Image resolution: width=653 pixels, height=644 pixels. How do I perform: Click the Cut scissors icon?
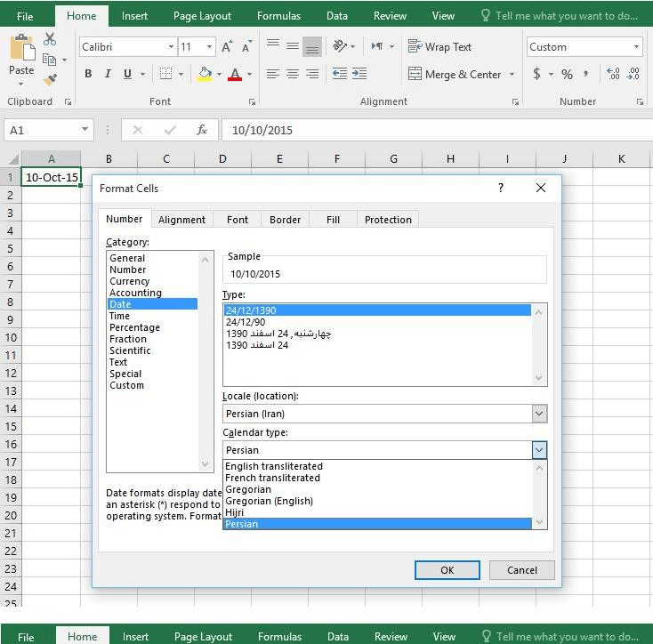[x=50, y=39]
